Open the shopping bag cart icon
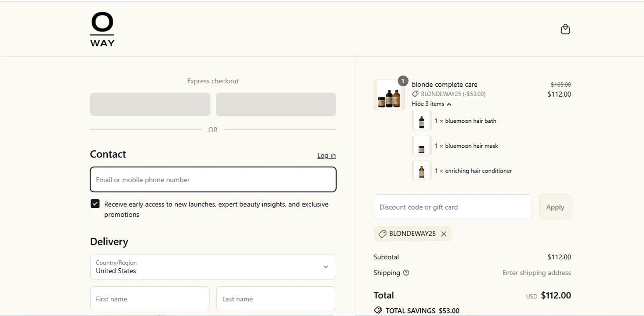The width and height of the screenshot is (644, 316). point(565,29)
